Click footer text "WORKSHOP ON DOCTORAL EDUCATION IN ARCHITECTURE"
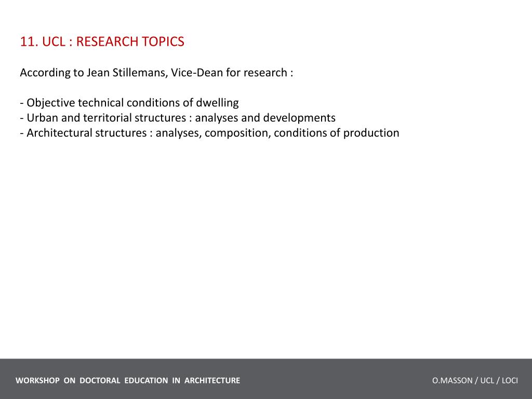Image resolution: width=532 pixels, height=399 pixels. pyautogui.click(x=128, y=380)
